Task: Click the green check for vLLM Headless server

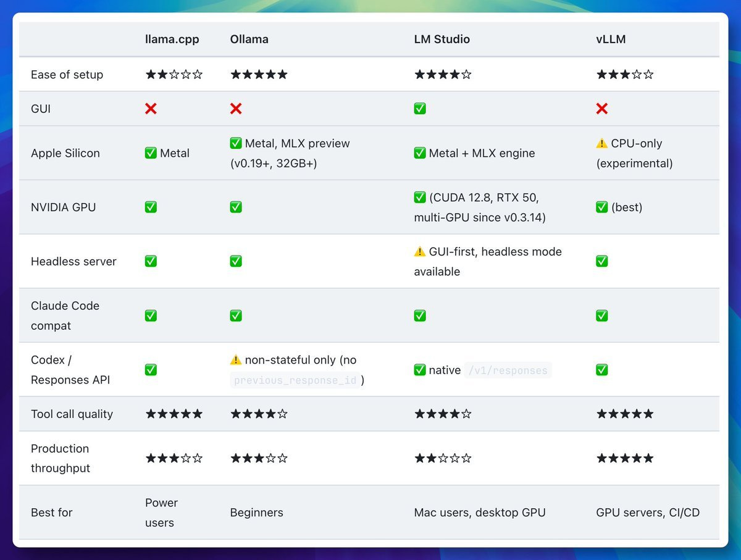Action: click(602, 261)
